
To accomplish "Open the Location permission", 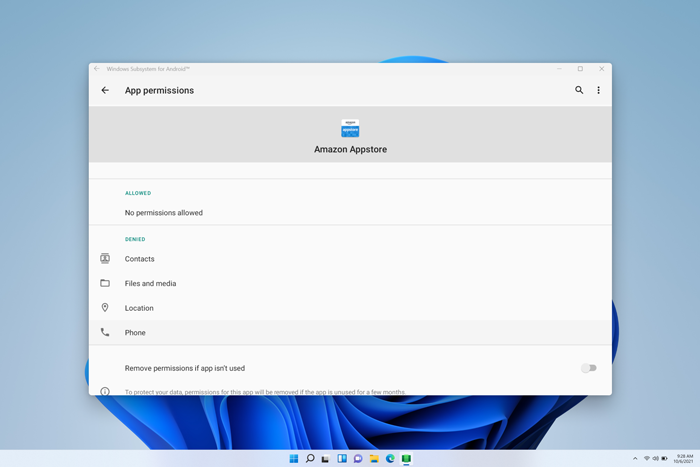I will pos(350,308).
